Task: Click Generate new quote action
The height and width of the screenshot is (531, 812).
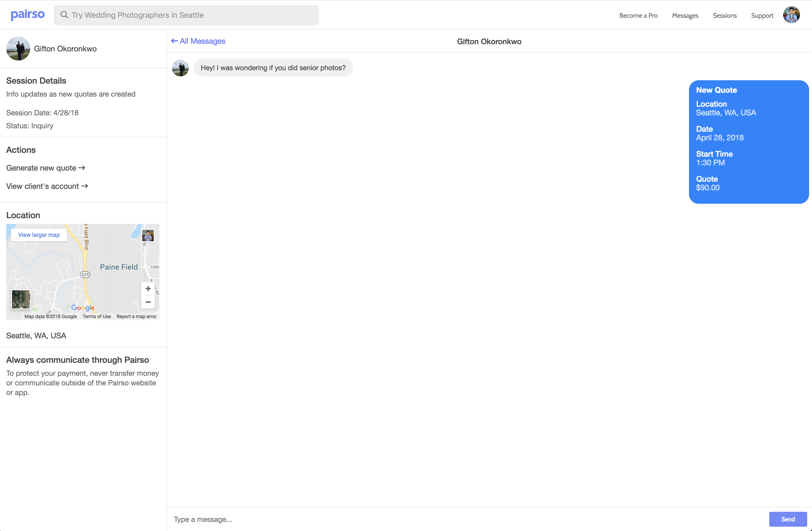Action: tap(46, 168)
